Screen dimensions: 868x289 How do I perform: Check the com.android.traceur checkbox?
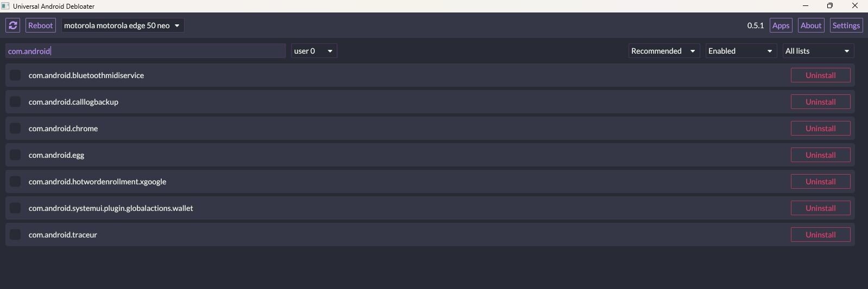[15, 235]
